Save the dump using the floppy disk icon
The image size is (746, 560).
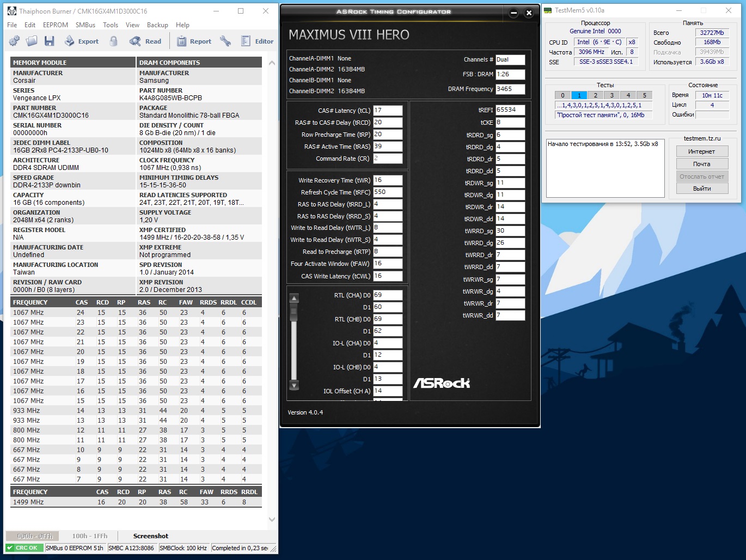(x=49, y=41)
